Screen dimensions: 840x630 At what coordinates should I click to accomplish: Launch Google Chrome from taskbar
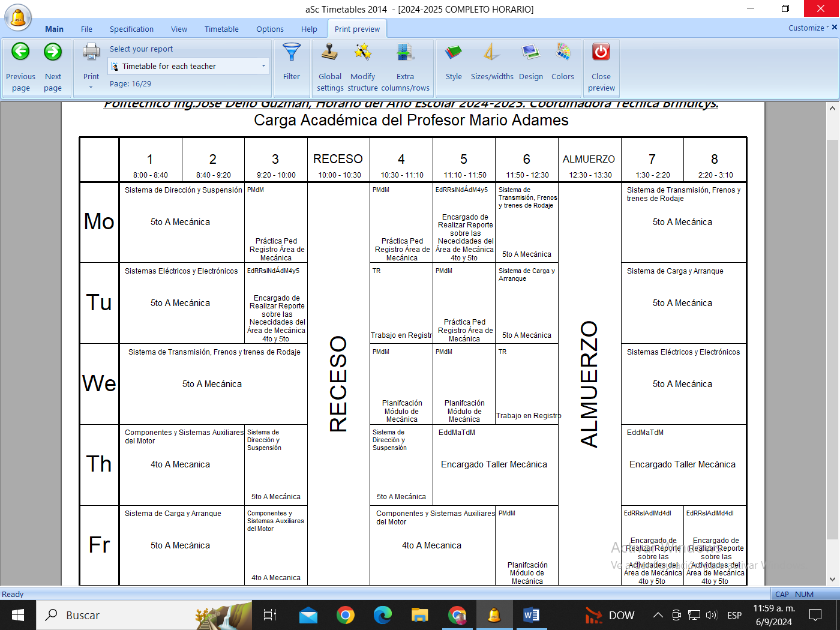346,615
